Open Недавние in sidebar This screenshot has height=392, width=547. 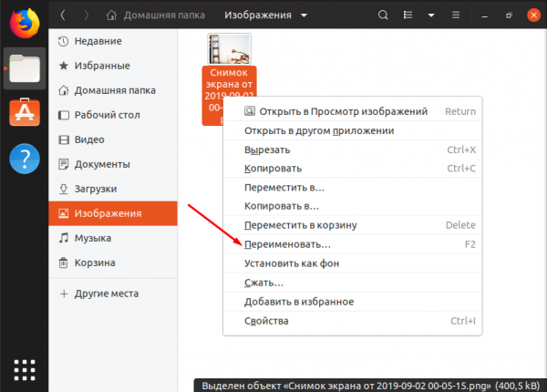[113, 41]
